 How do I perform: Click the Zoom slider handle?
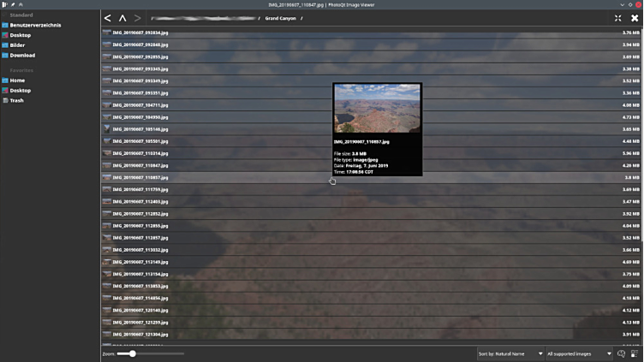point(132,353)
